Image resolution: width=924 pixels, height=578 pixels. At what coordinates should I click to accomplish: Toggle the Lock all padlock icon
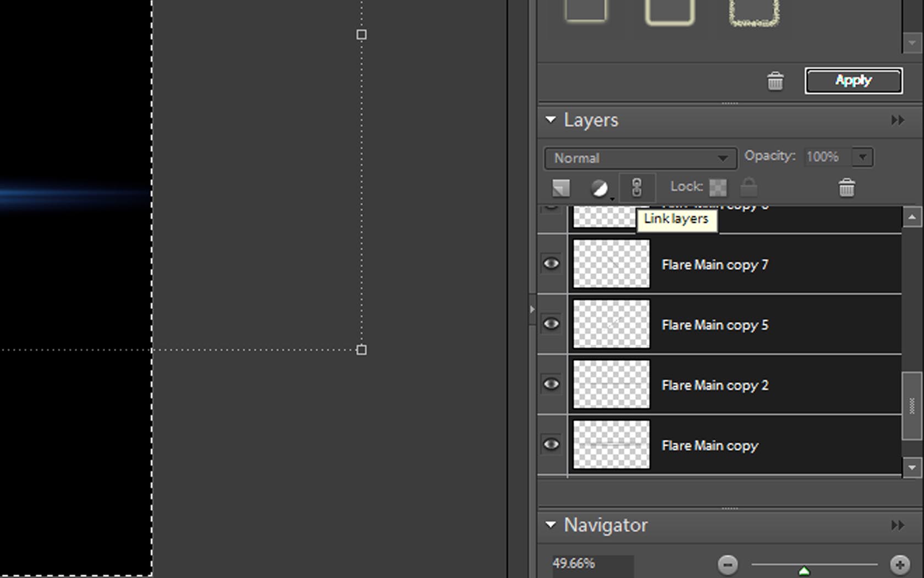pos(749,187)
